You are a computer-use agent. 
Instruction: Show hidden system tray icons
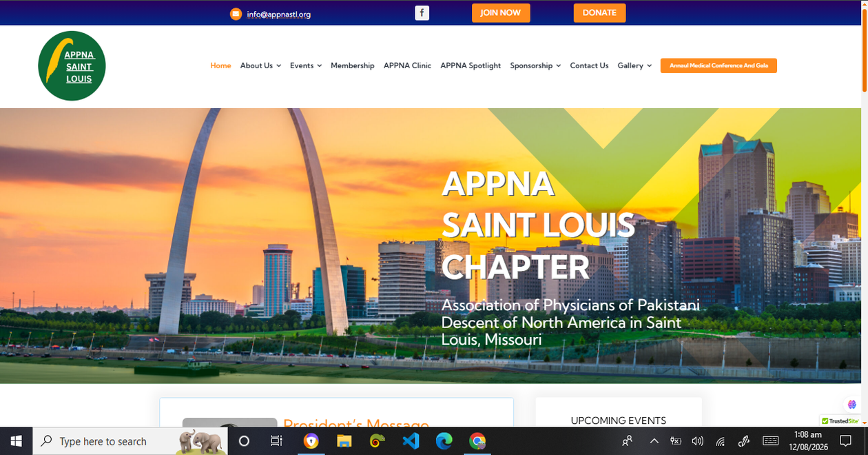[x=654, y=441]
